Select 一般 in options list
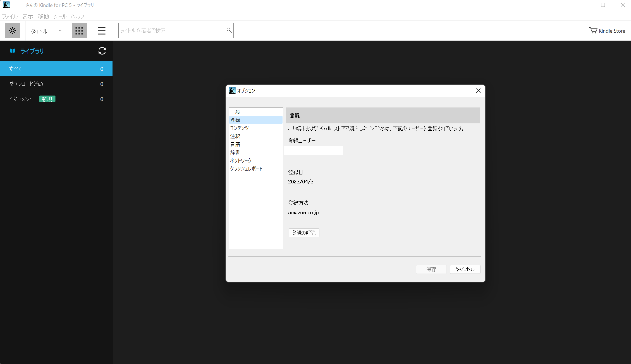The width and height of the screenshot is (631, 364). 255,112
